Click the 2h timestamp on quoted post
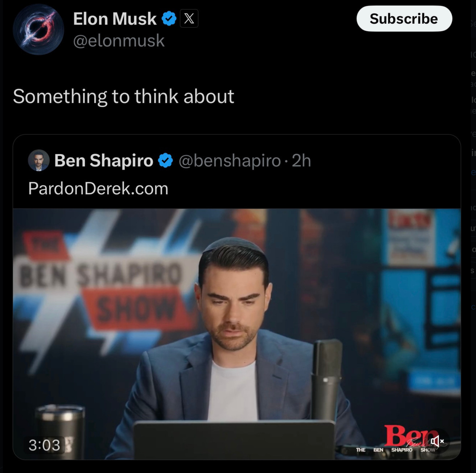 (x=301, y=161)
